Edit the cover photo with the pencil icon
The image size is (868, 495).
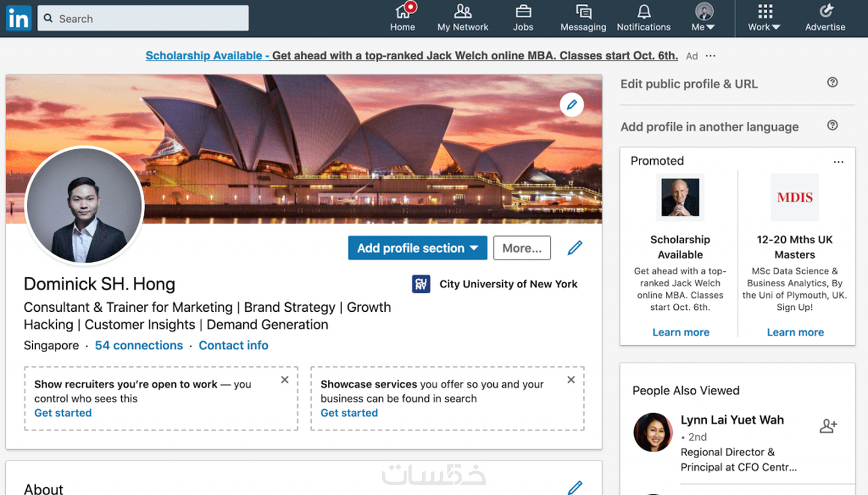(x=571, y=105)
